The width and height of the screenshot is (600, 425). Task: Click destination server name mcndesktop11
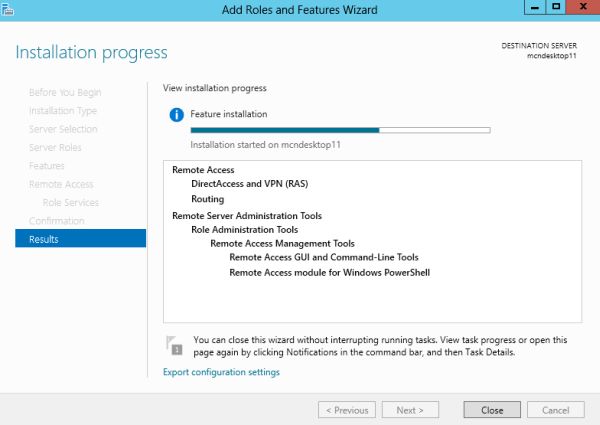pyautogui.click(x=551, y=56)
